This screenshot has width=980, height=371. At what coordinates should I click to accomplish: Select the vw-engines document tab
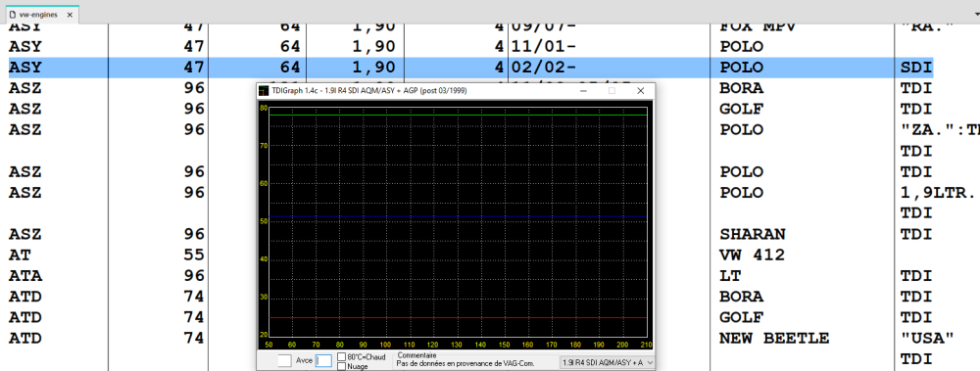(x=42, y=15)
